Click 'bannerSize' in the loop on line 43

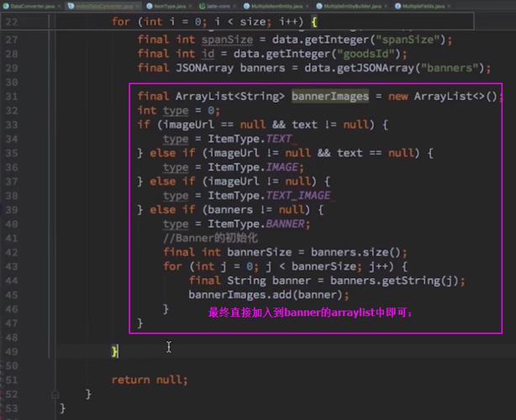pyautogui.click(x=324, y=266)
